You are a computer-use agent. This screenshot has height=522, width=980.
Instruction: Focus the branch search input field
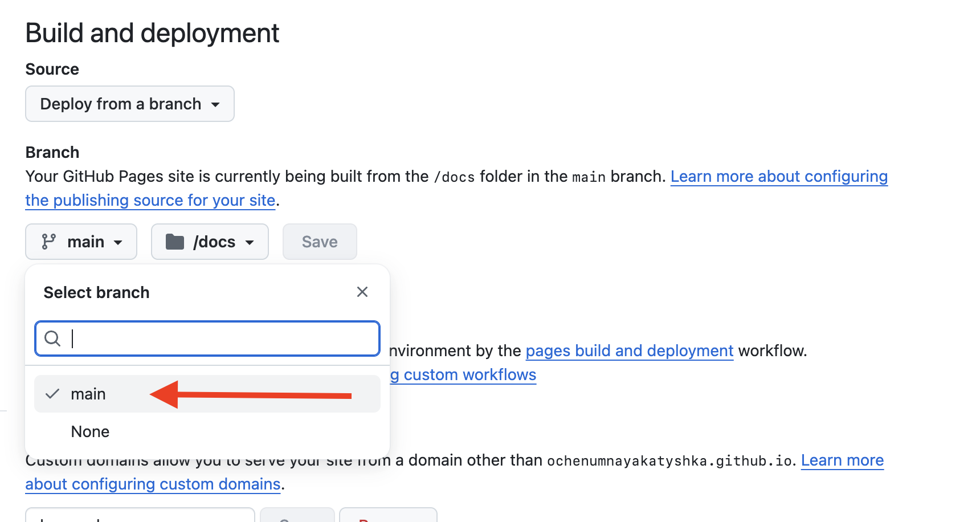point(207,339)
